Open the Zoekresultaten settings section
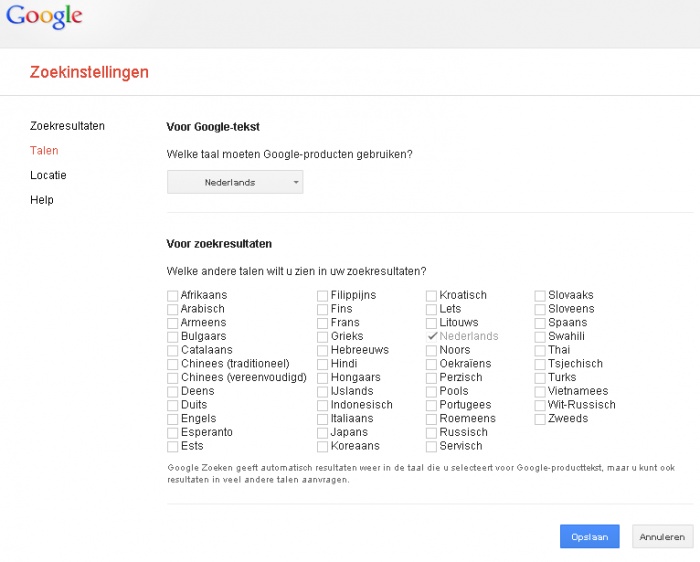The image size is (700, 562). [67, 126]
